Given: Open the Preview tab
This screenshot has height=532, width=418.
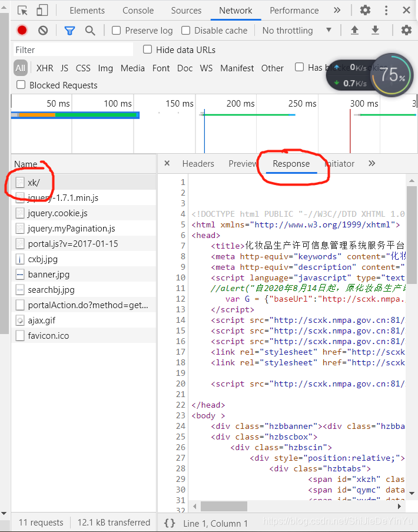Looking at the screenshot, I should point(243,164).
